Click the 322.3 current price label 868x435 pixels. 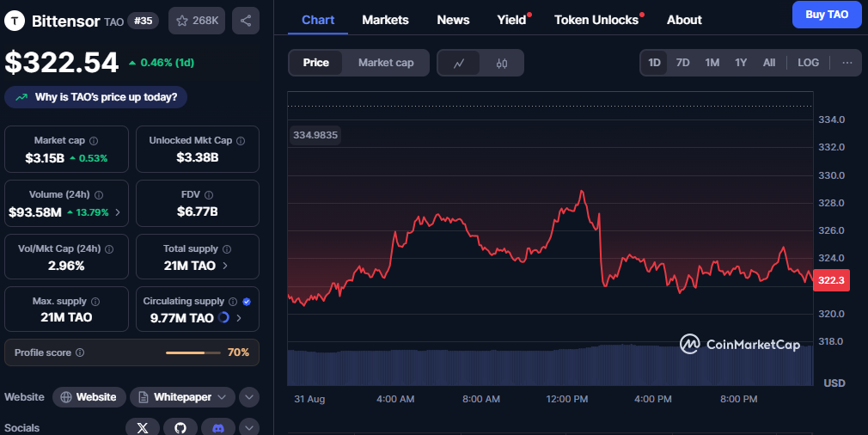831,280
